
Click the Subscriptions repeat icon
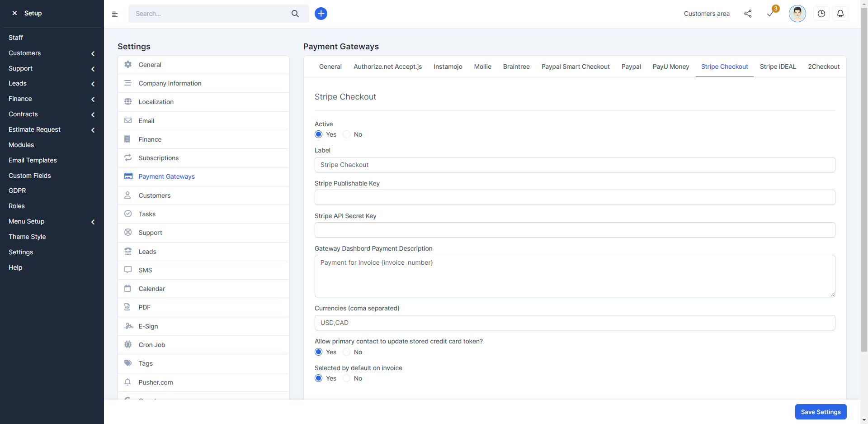[128, 158]
